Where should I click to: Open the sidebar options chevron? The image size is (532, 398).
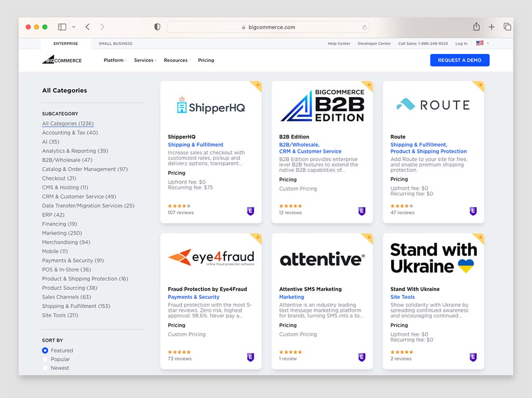coord(74,27)
